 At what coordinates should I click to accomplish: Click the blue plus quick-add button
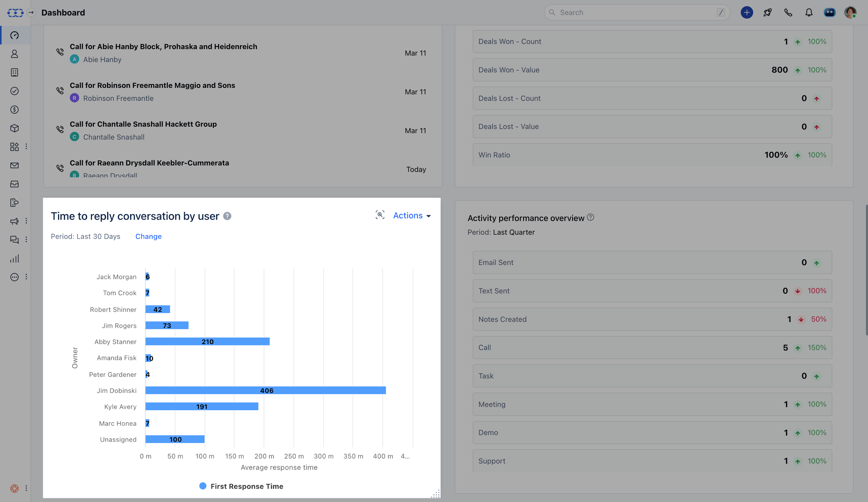click(x=747, y=13)
